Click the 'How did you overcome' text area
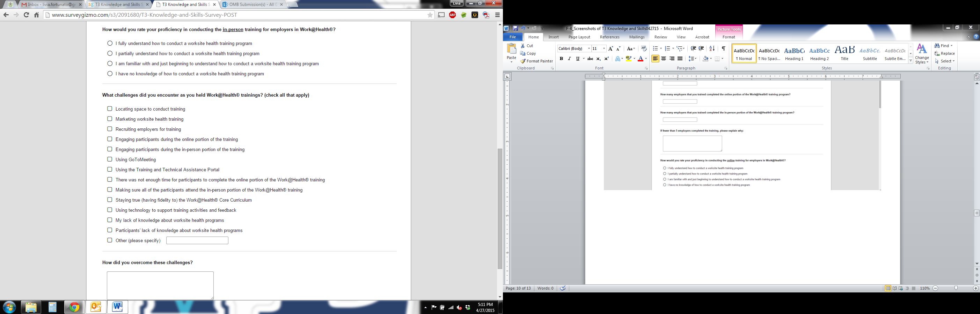This screenshot has width=980, height=314. [x=160, y=285]
